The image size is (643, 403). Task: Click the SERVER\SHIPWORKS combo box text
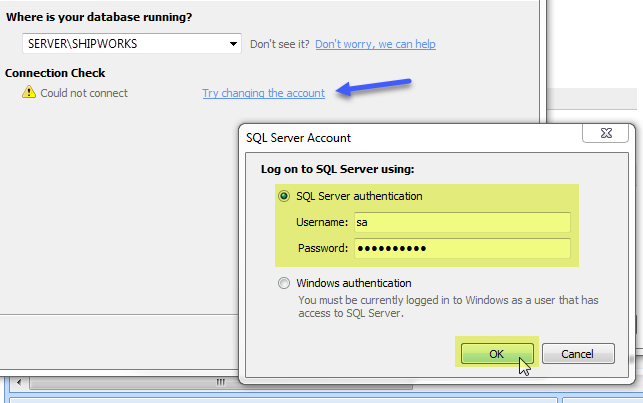coord(82,44)
